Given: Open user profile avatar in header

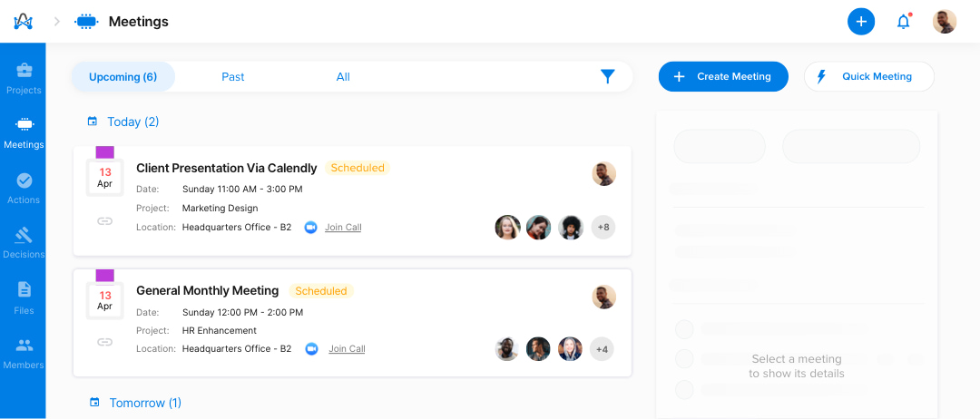Looking at the screenshot, I should 945,22.
